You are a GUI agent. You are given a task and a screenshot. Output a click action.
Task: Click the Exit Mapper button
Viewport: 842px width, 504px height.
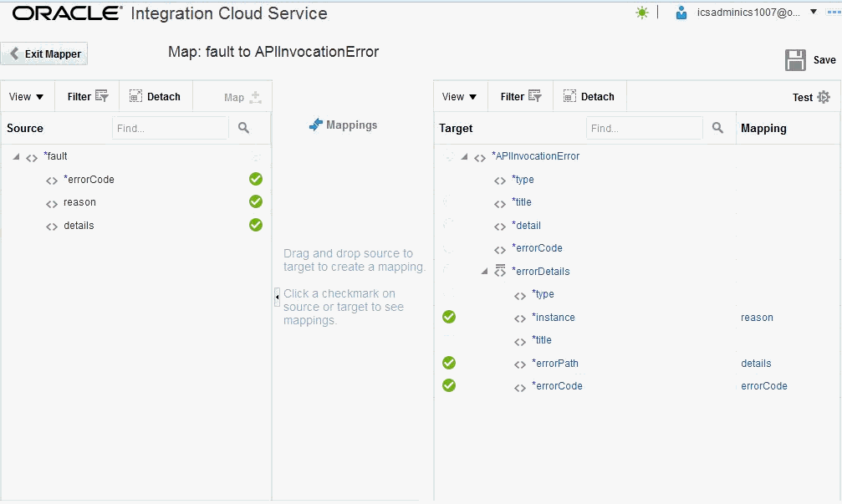tap(45, 53)
